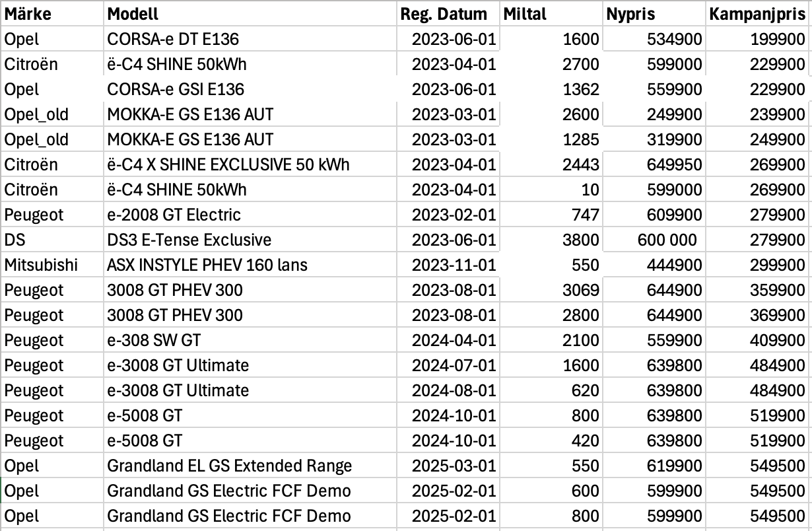Image resolution: width=812 pixels, height=531 pixels.
Task: Select the Kampanjpris column header
Action: point(757,14)
